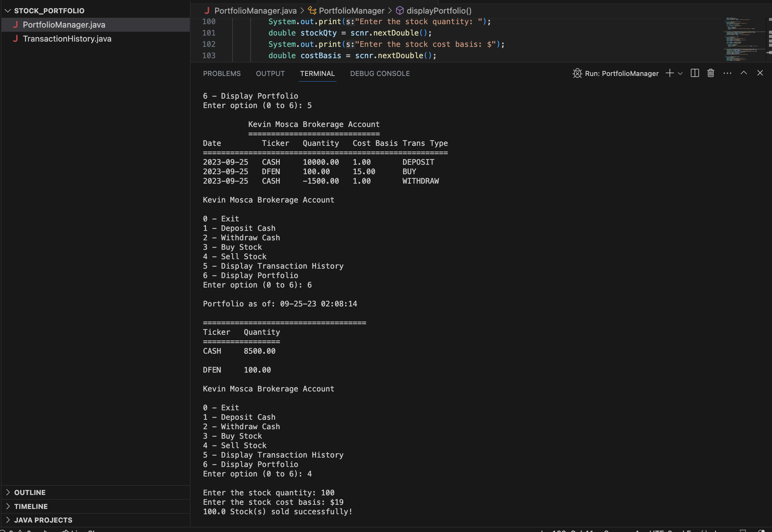Click the debug bug icon beside Run: PortfolioManager
The width and height of the screenshot is (772, 532).
(577, 73)
